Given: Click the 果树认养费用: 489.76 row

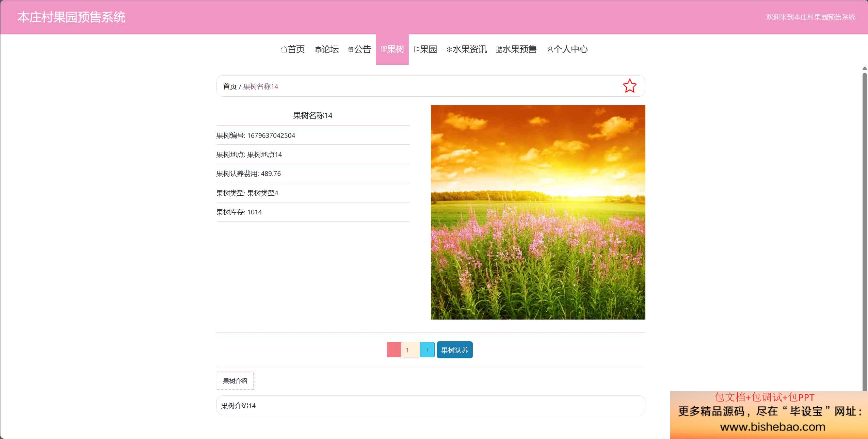Looking at the screenshot, I should 313,174.
